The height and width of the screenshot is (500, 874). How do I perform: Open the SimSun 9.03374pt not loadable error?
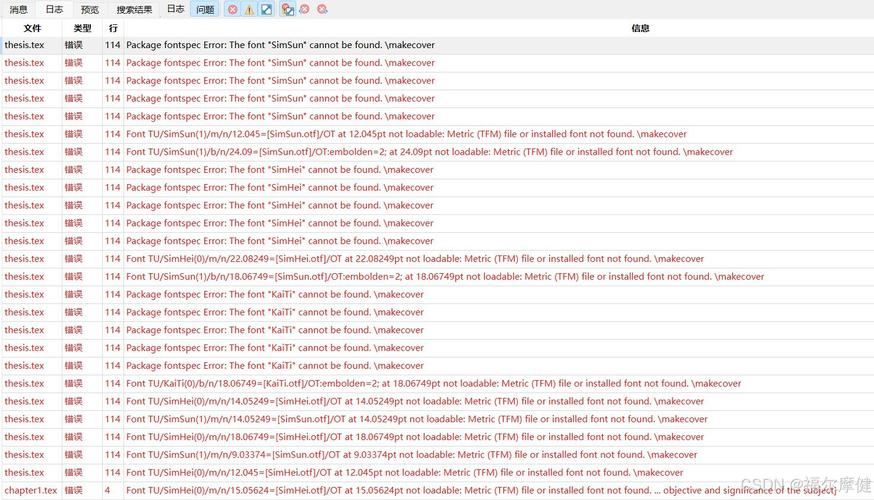(x=411, y=455)
